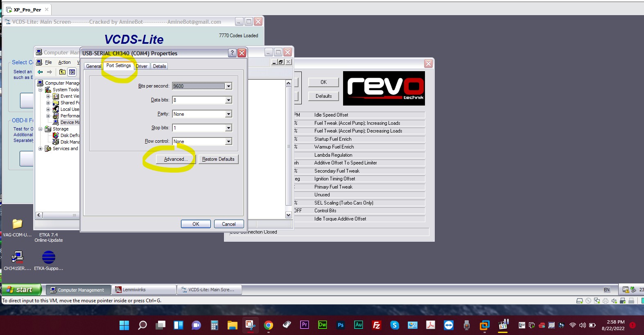
Task: Expand the Local Users tree node
Action: point(48,109)
